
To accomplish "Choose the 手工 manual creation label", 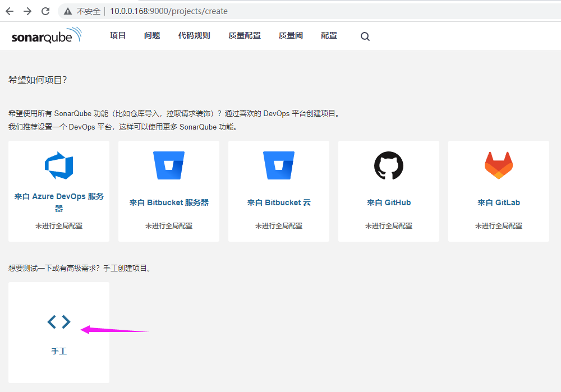I will 59,351.
